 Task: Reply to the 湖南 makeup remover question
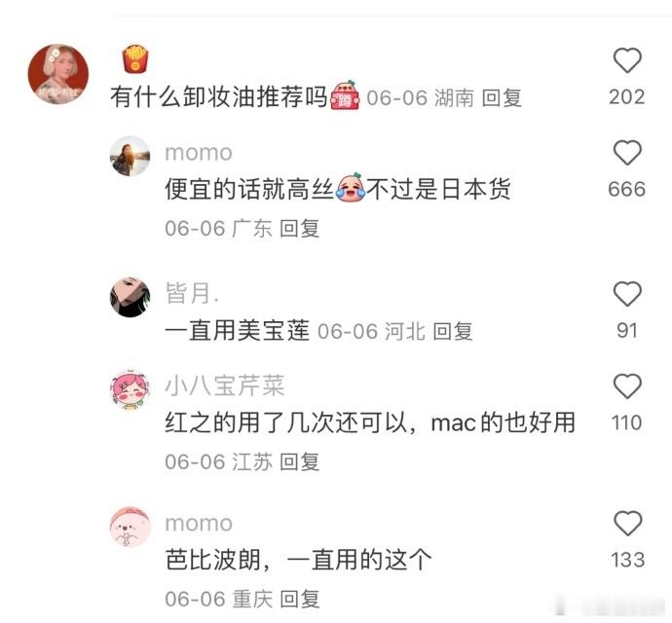tap(502, 98)
